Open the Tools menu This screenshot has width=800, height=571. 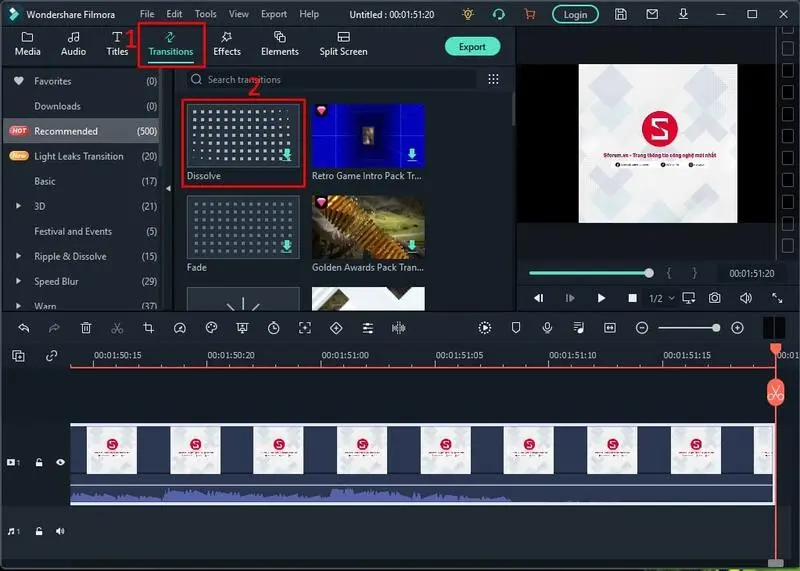pyautogui.click(x=206, y=14)
